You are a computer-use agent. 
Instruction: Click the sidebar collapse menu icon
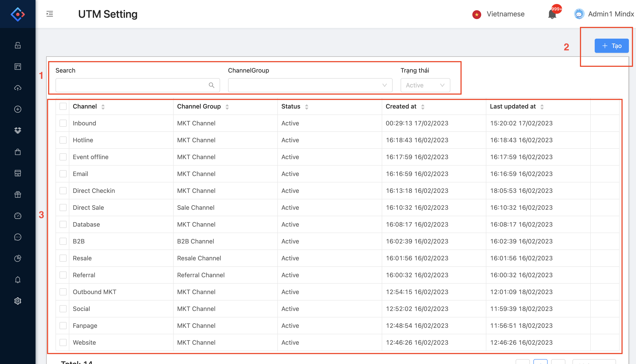pos(50,14)
